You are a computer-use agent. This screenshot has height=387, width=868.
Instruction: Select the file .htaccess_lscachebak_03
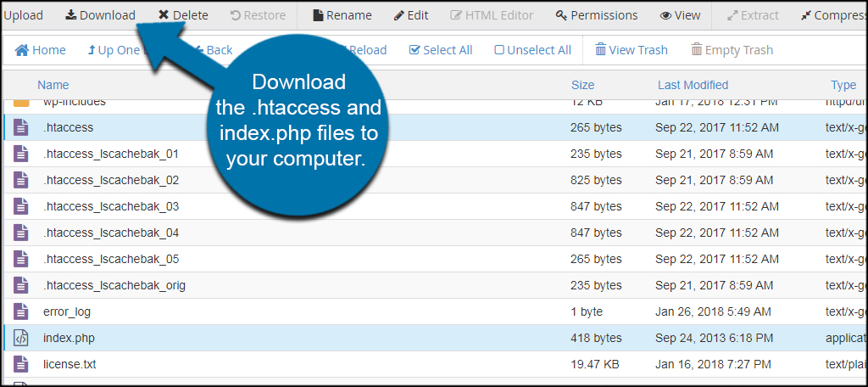coord(111,206)
